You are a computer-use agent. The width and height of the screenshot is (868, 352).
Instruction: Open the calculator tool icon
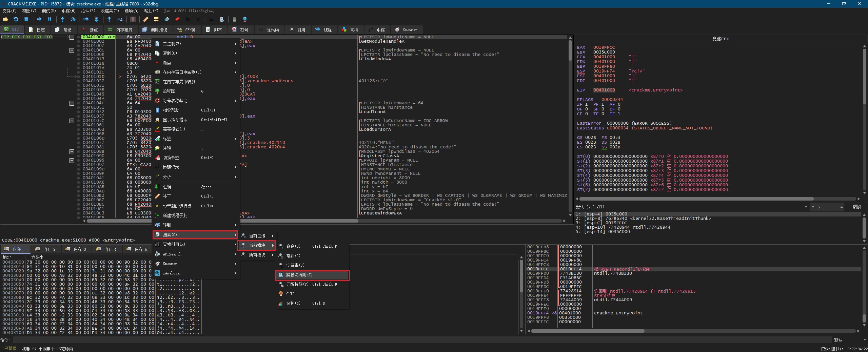click(234, 19)
